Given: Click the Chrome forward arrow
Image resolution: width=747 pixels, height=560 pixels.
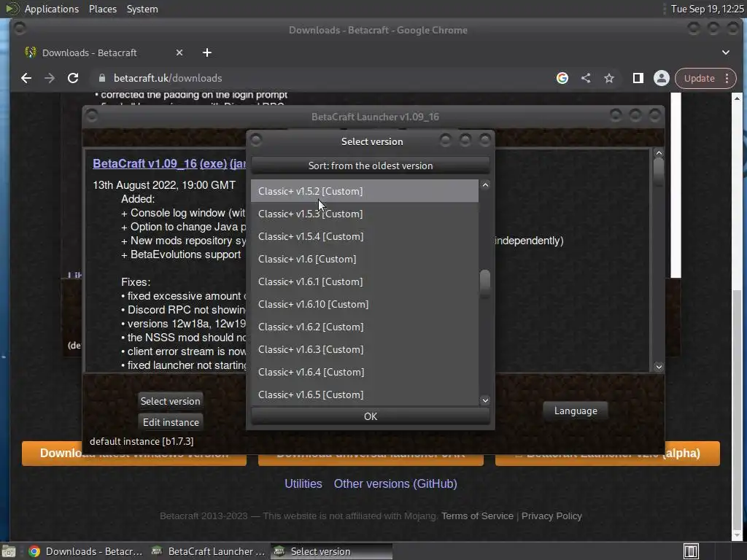Looking at the screenshot, I should 50,78.
